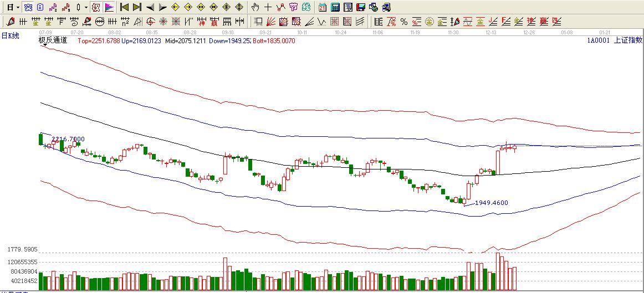This screenshot has height=293, width=644.
Task: Open the calculator tool icon
Action: pyautogui.click(x=335, y=7)
